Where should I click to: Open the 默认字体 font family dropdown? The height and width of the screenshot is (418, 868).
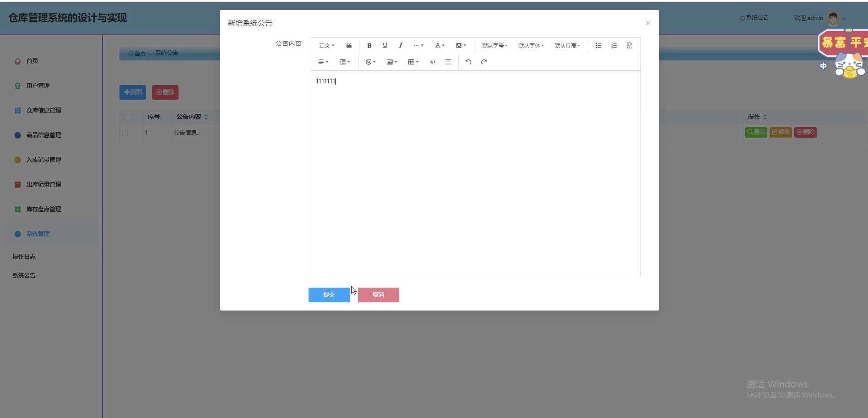(x=531, y=45)
